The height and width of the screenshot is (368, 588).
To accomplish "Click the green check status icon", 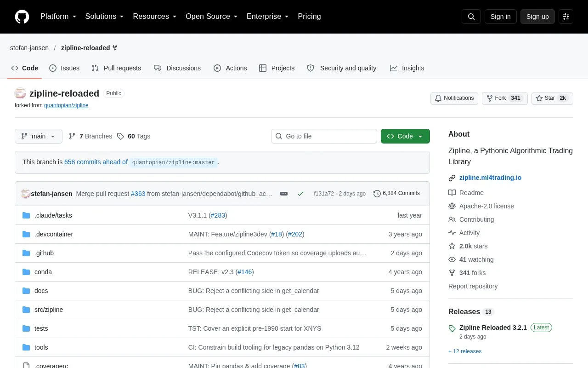I will pyautogui.click(x=300, y=194).
